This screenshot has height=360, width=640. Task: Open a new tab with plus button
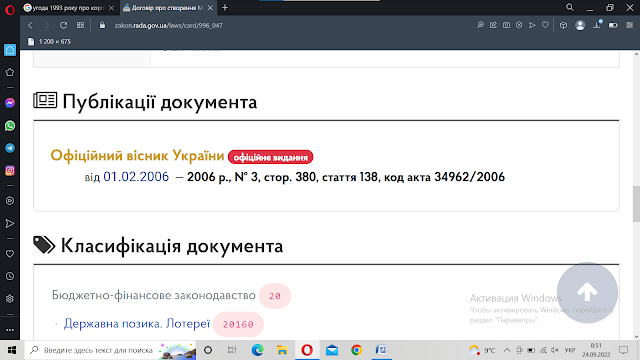225,8
